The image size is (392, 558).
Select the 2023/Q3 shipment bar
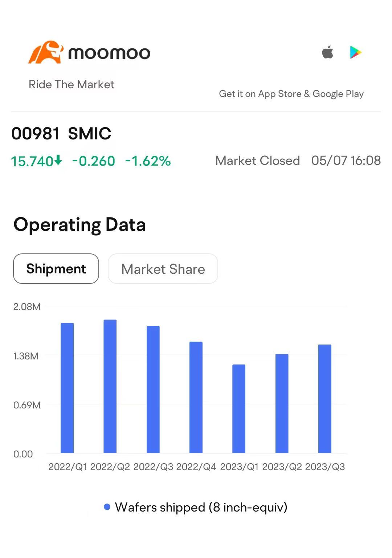(325, 399)
